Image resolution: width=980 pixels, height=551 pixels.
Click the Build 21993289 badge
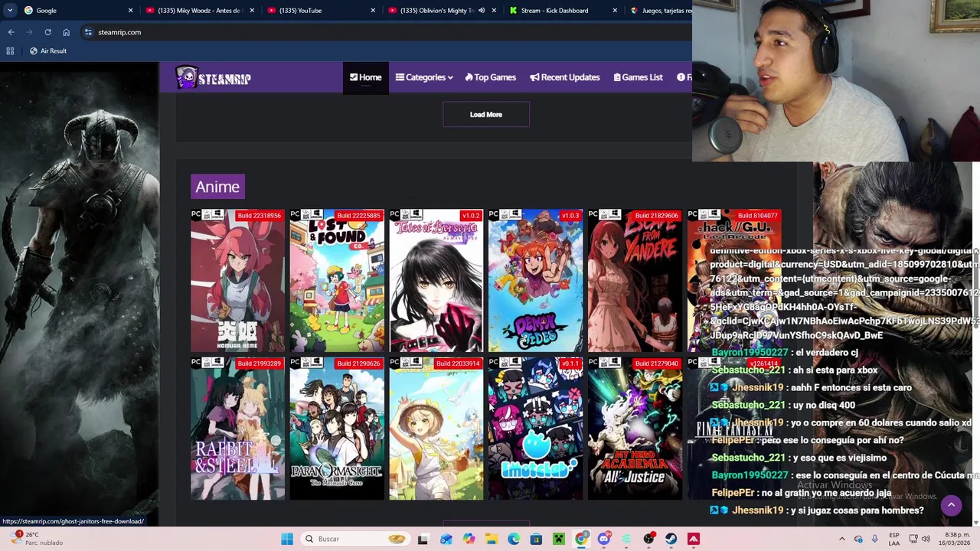click(259, 364)
